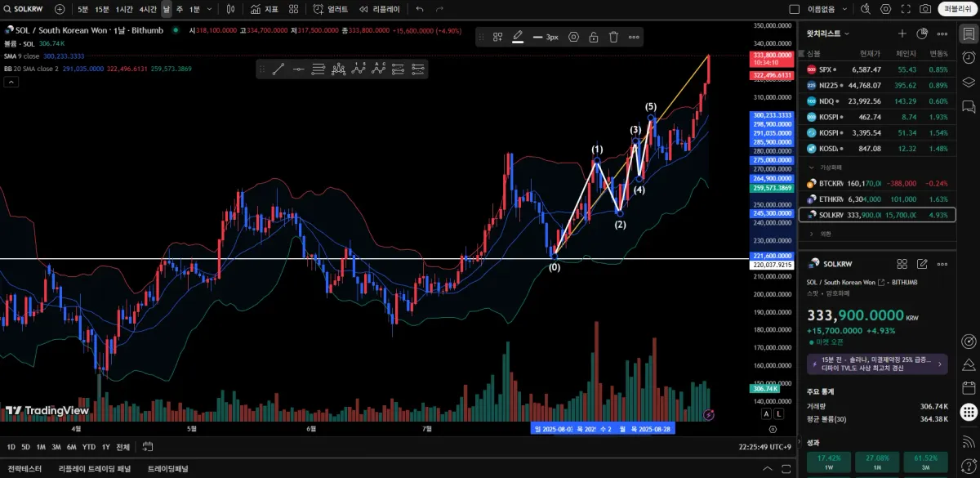Take a chart snapshot with camera icon
This screenshot has height=478, width=980.
click(925, 9)
